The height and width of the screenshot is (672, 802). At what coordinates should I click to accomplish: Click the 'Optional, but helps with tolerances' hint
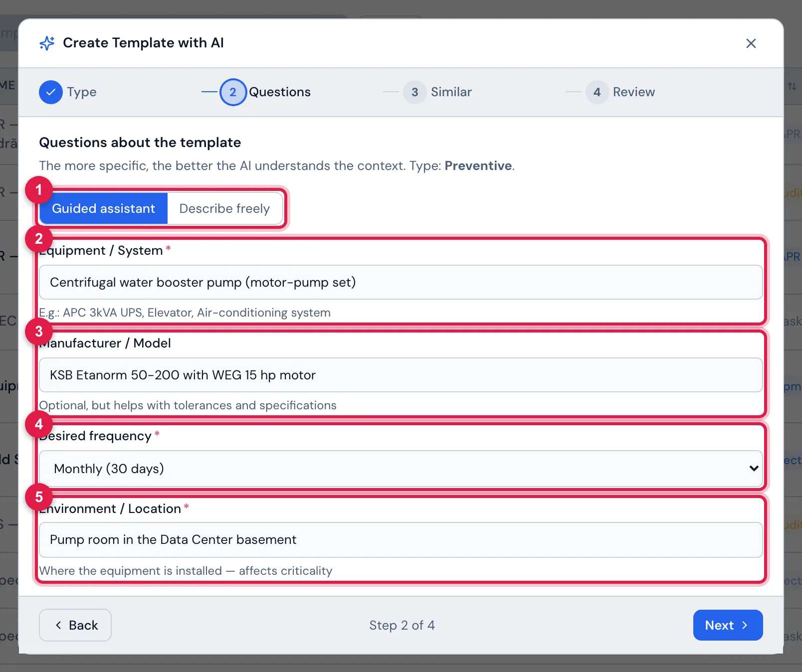pyautogui.click(x=188, y=405)
